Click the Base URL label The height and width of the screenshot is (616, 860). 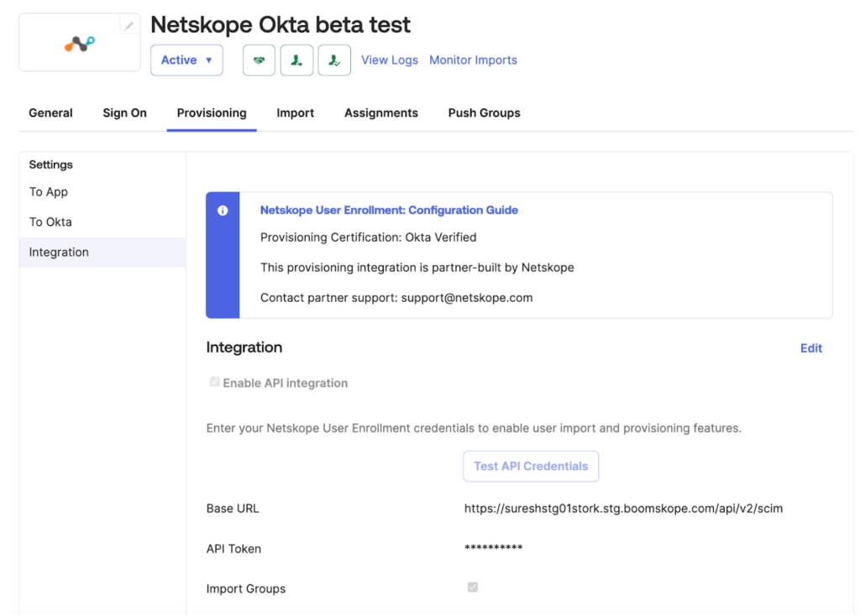[233, 509]
